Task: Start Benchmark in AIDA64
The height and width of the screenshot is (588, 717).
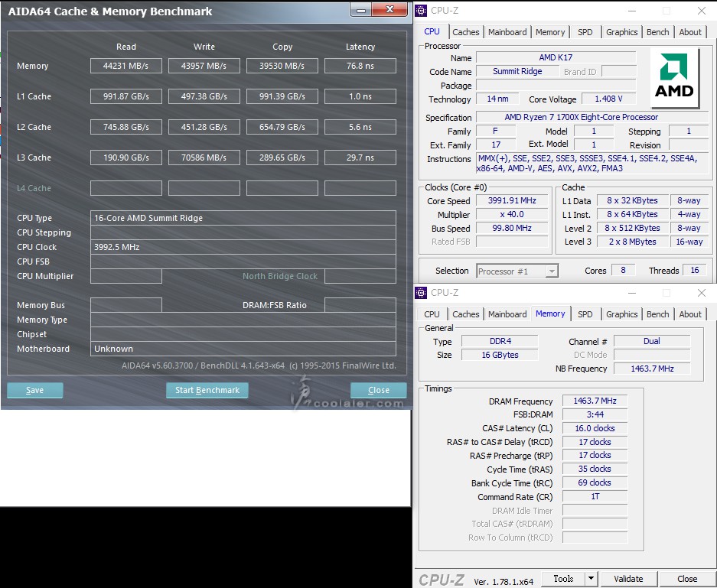Action: click(207, 390)
